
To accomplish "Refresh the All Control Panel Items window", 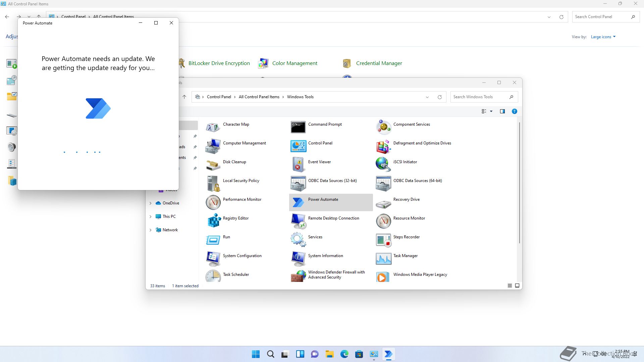I will 561,17.
